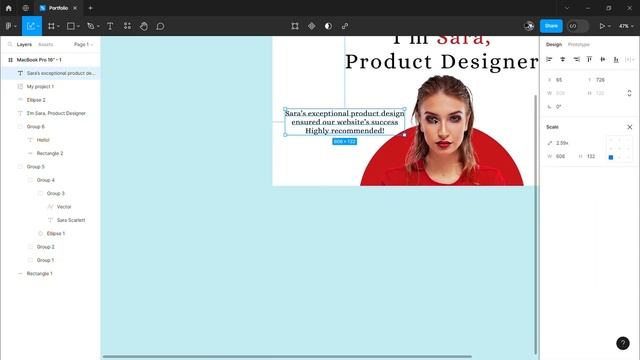Open the tab list chevron in title bar
Image resolution: width=640 pixels, height=360 pixels.
567,8
